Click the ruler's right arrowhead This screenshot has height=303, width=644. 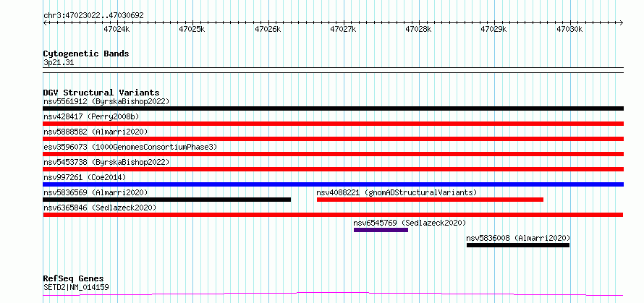coord(622,22)
